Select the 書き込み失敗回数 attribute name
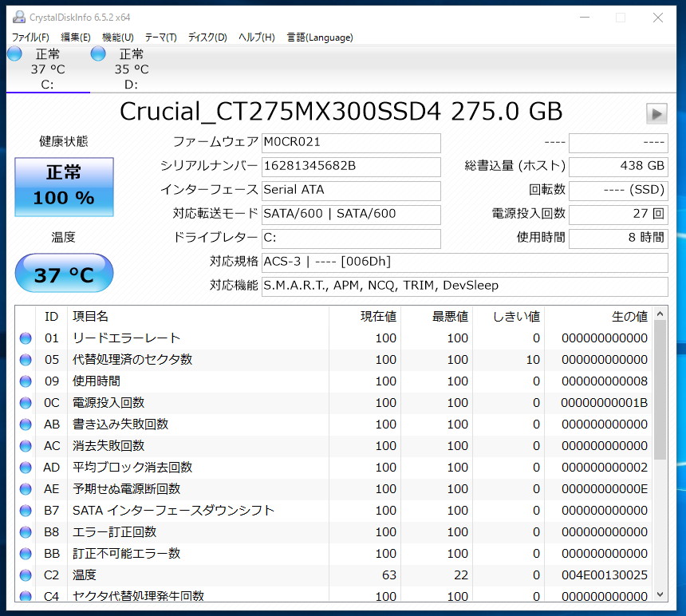The height and width of the screenshot is (616, 686). tap(120, 424)
